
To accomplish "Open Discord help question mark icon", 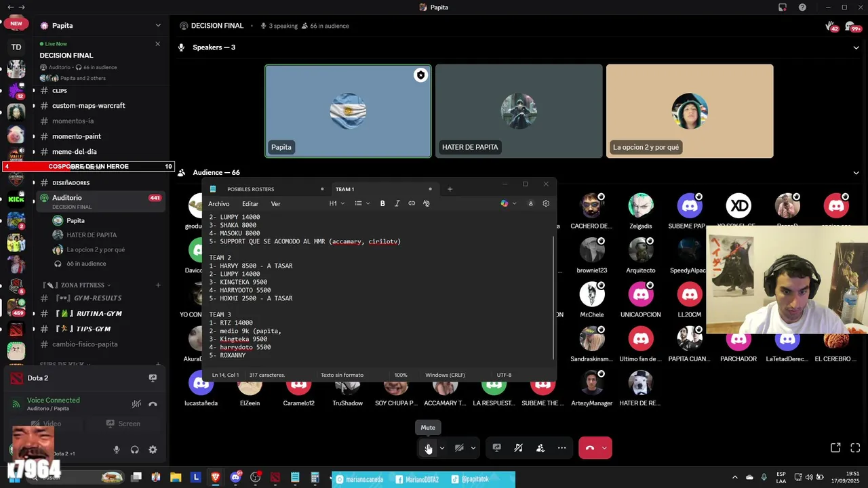I will (x=802, y=7).
